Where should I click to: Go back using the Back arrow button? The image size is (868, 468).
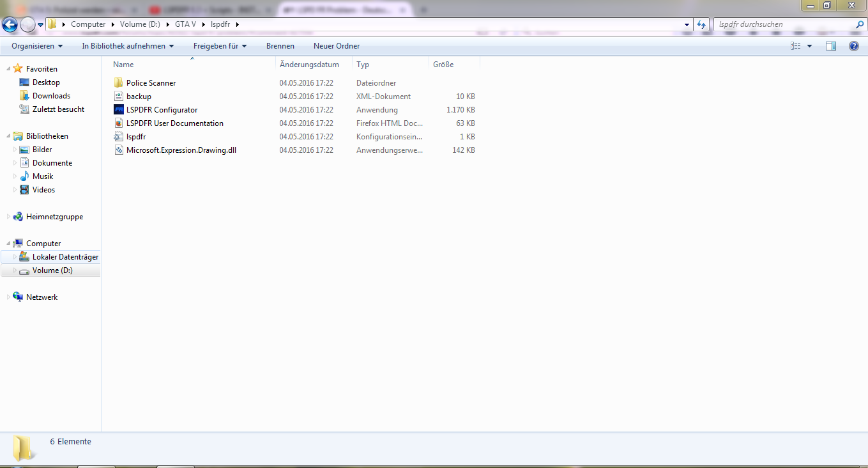[10, 25]
